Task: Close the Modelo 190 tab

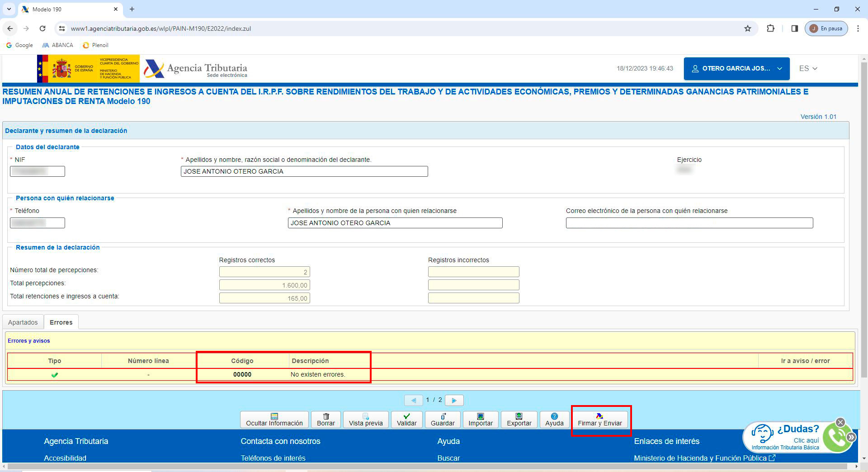Action: coord(116,9)
